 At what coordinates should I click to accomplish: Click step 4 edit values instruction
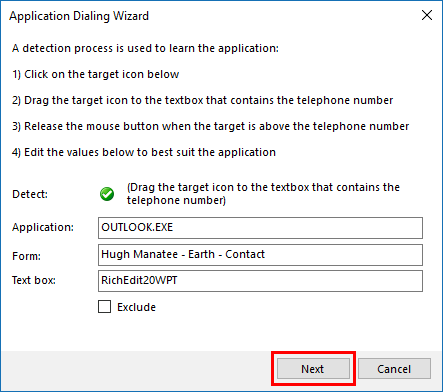coord(144,152)
